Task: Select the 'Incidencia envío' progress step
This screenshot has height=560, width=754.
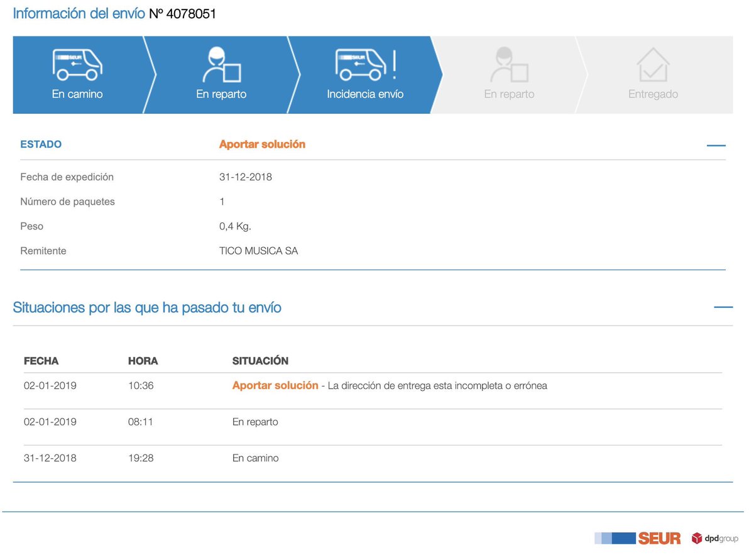Action: click(x=363, y=74)
